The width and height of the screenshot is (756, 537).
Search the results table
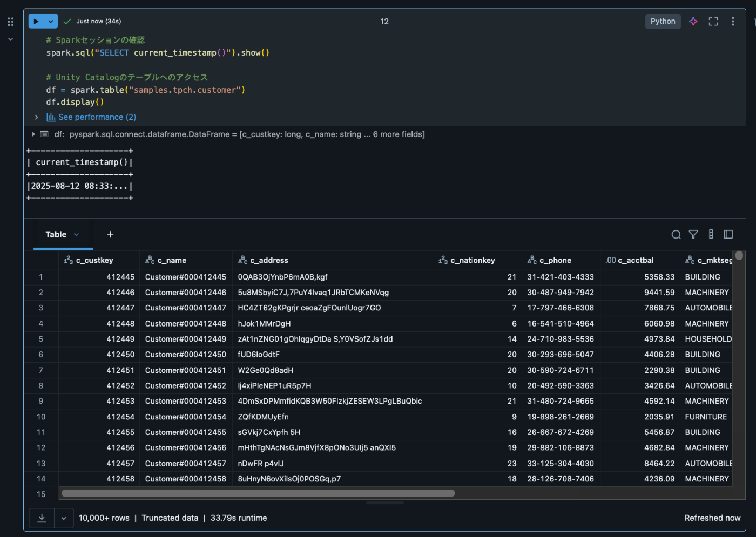[x=676, y=234]
